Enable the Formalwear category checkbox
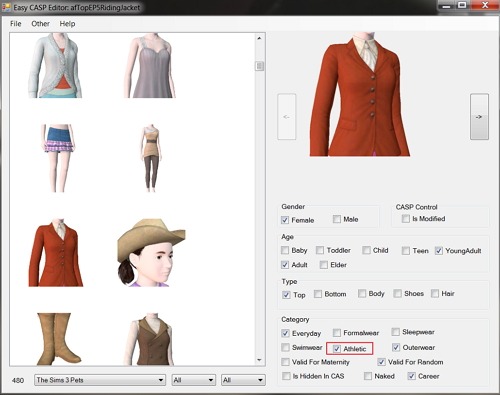The image size is (500, 395). [x=337, y=333]
